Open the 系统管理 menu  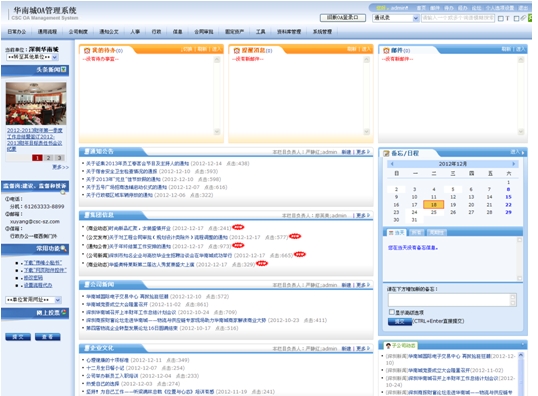[322, 32]
